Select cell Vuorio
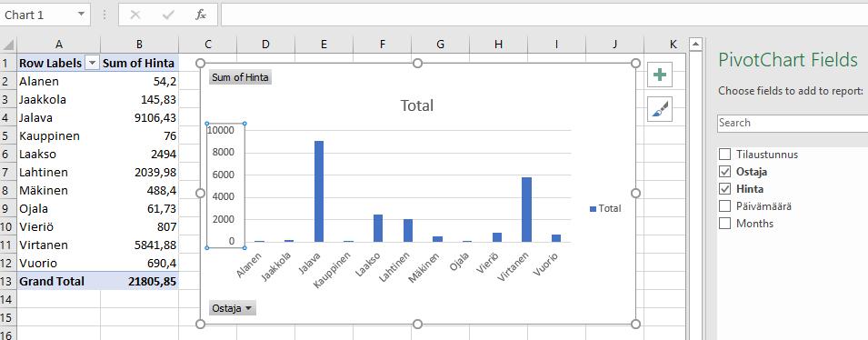 click(59, 263)
